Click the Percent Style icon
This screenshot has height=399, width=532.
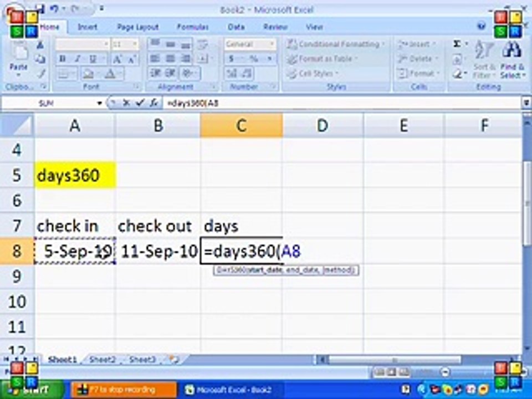click(x=254, y=59)
